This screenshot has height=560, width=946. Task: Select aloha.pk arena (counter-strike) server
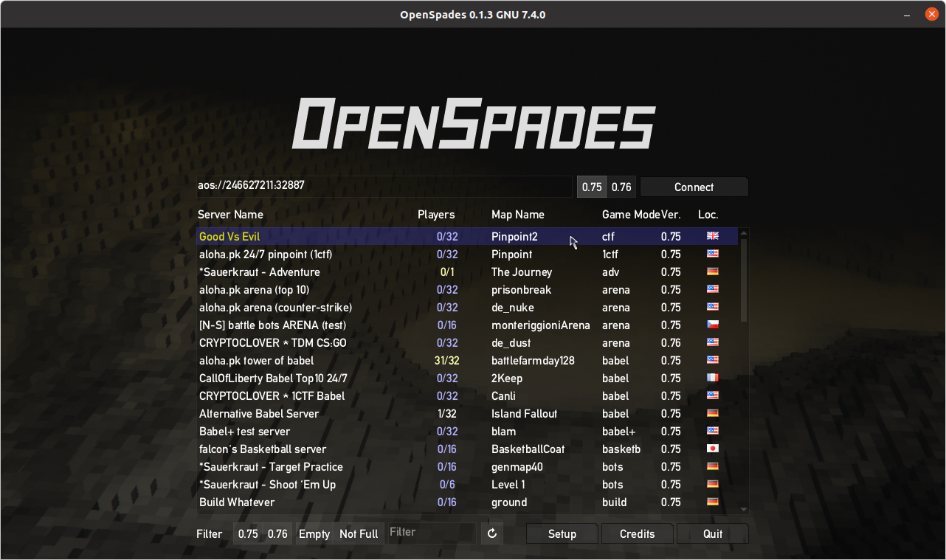tap(467, 307)
